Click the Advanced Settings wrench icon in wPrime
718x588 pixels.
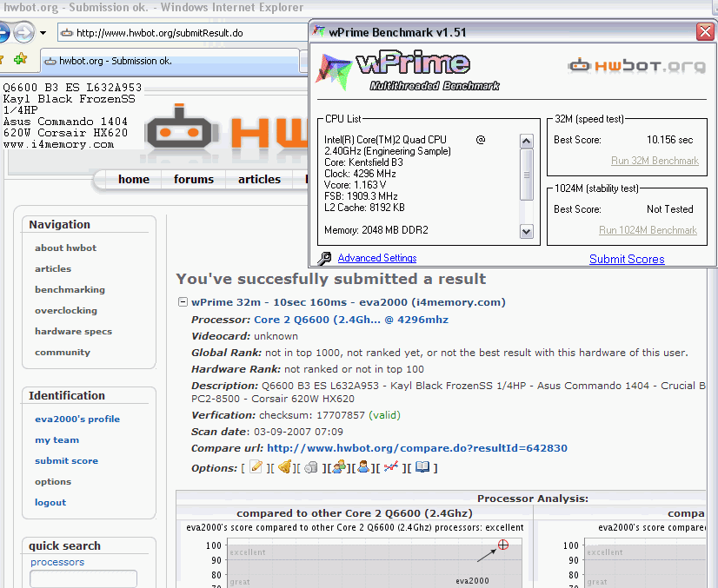[x=324, y=259]
